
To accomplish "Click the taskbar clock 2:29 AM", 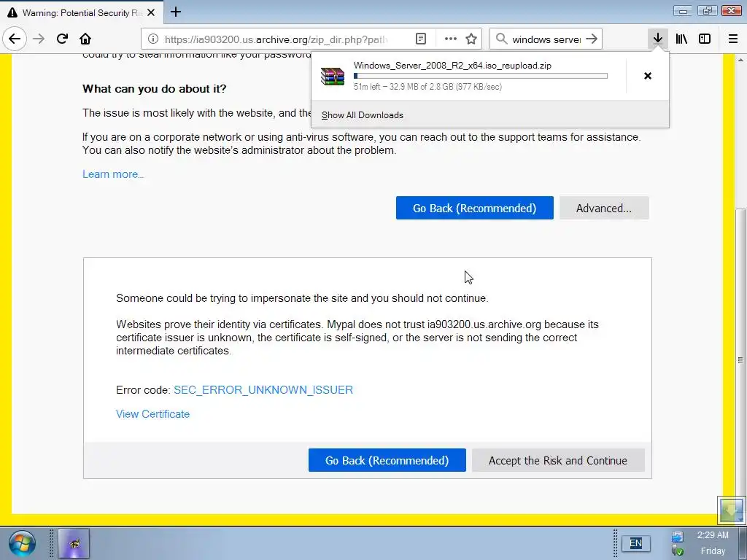I will [713, 535].
